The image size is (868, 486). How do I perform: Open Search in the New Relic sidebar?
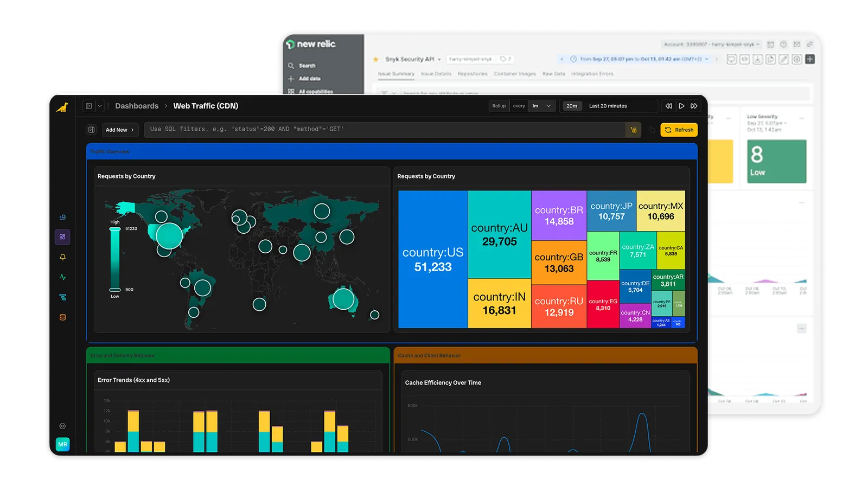(x=302, y=66)
